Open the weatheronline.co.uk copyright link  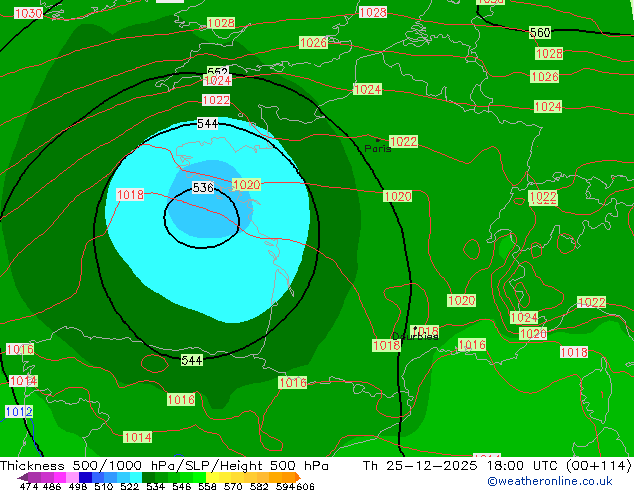(550, 481)
